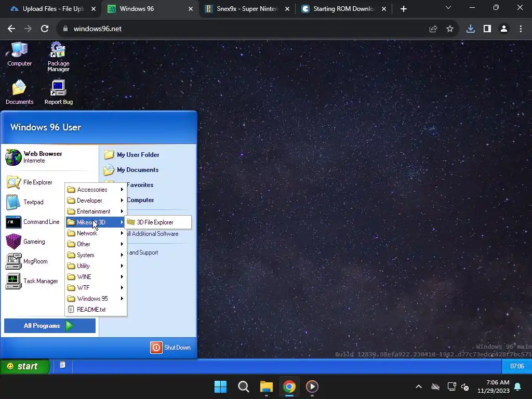Expand the WTF programs folder

96,288
